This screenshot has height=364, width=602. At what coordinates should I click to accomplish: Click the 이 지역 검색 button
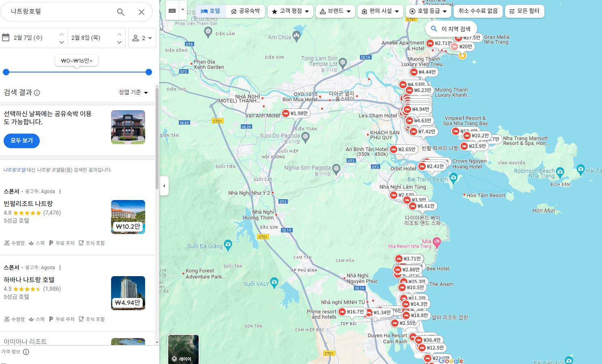(451, 29)
